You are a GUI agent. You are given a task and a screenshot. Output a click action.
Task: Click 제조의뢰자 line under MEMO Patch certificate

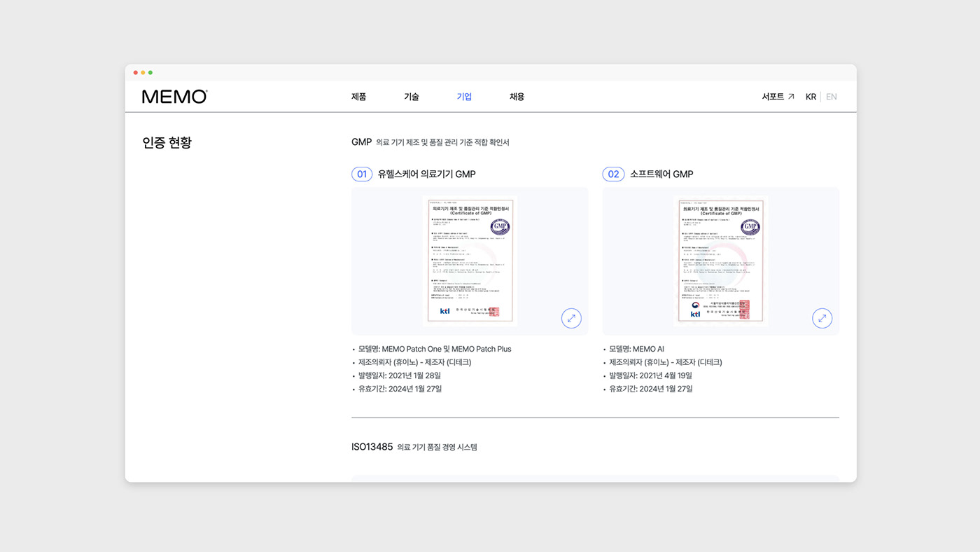tap(414, 362)
